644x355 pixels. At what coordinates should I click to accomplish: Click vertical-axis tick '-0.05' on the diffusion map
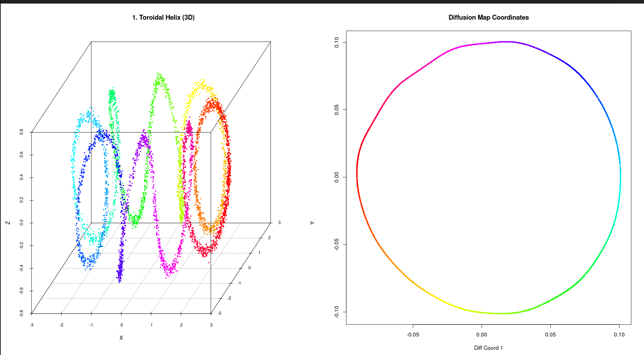337,245
